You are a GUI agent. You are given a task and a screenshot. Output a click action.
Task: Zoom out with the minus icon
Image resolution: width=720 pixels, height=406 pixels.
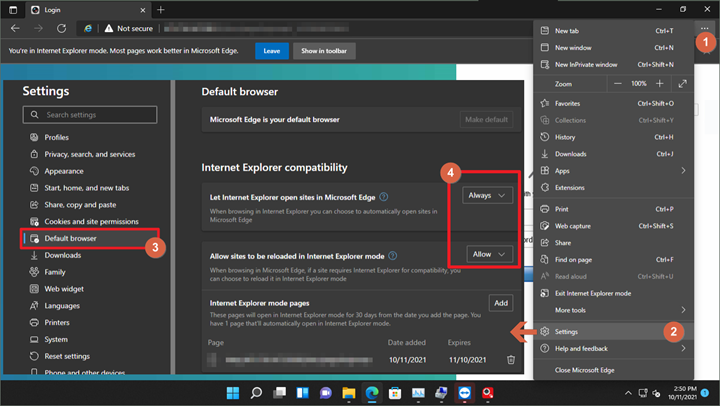tap(618, 84)
